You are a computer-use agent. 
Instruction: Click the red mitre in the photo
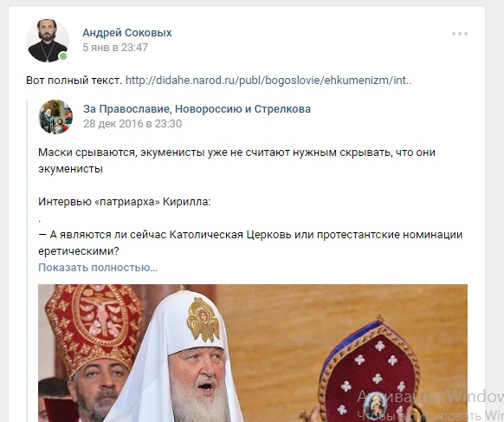[x=94, y=328]
